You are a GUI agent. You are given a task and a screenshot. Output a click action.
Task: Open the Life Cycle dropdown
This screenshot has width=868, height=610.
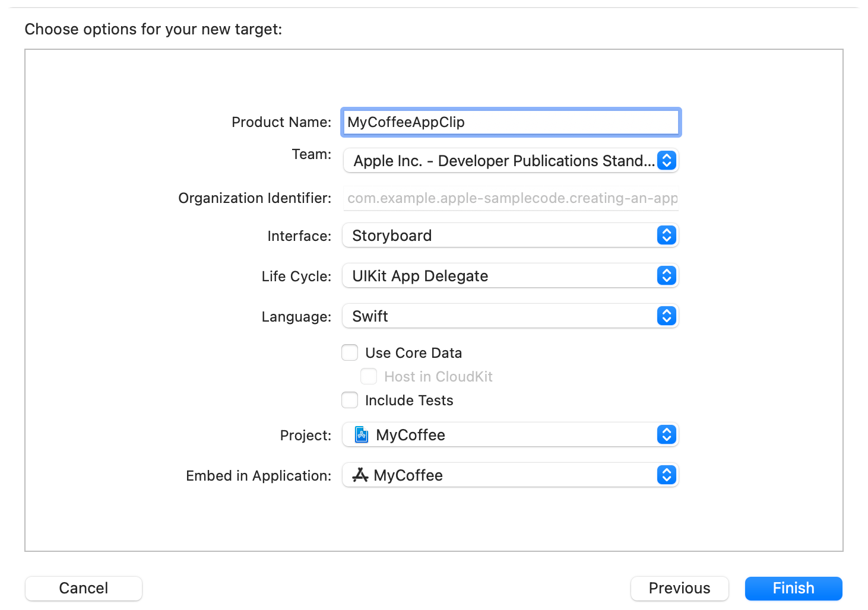(x=511, y=275)
